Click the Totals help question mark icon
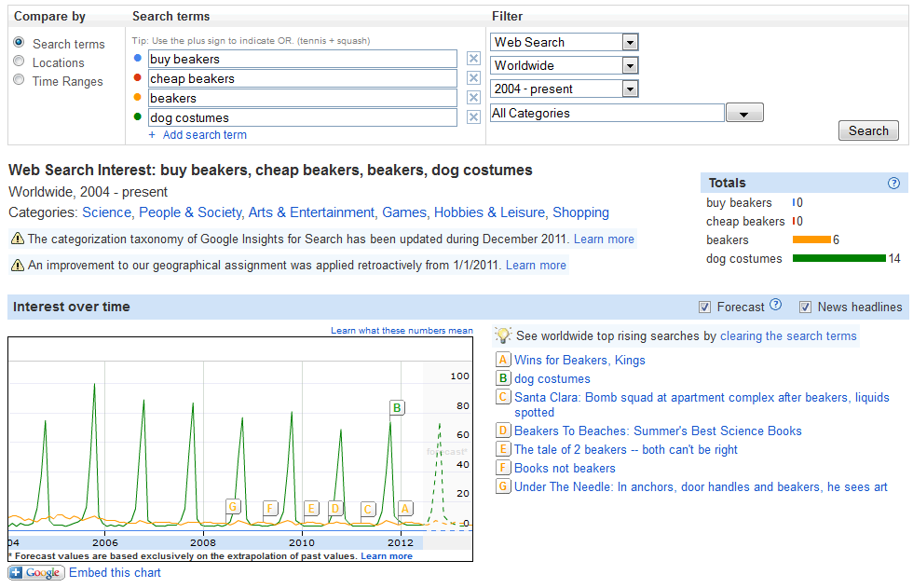 (894, 184)
